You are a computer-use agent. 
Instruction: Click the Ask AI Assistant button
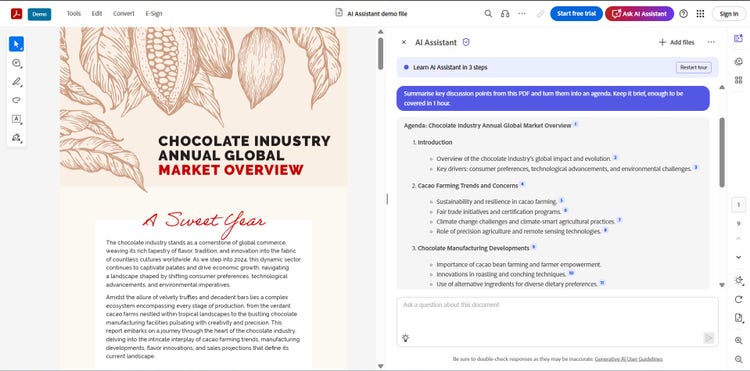coord(639,14)
